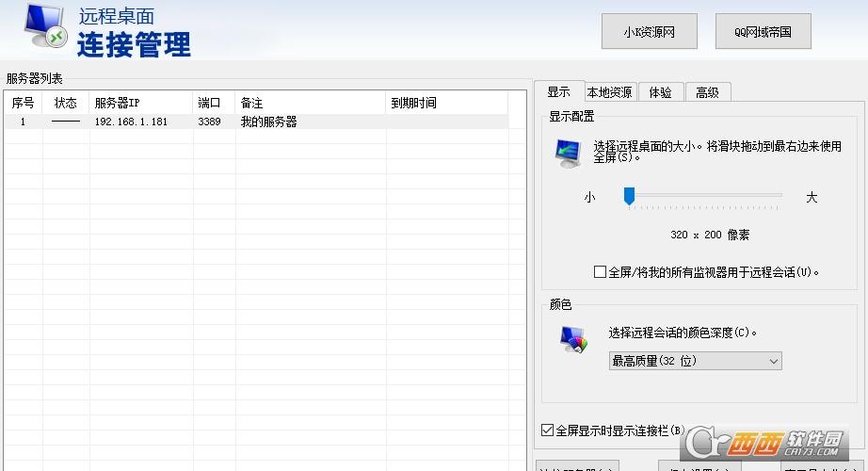Click the QQ网域帝国 button
The width and height of the screenshot is (868, 471).
763,31
